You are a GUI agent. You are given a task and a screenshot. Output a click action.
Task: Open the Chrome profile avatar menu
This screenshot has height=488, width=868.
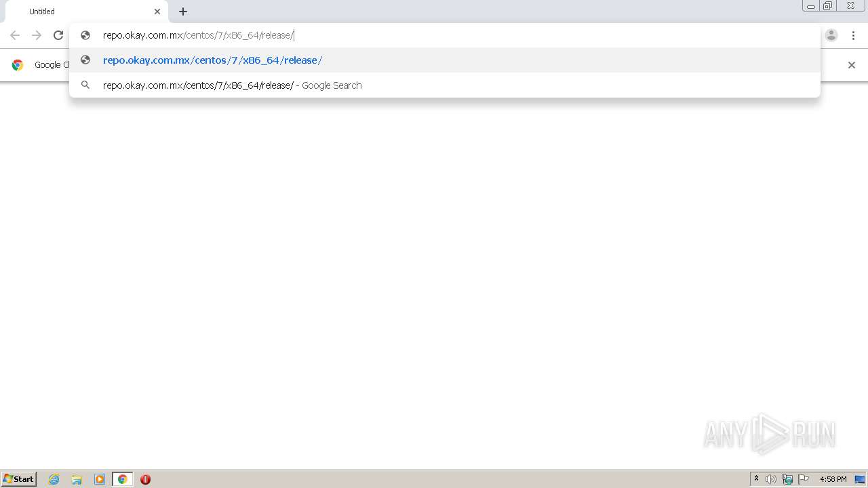[x=831, y=35]
